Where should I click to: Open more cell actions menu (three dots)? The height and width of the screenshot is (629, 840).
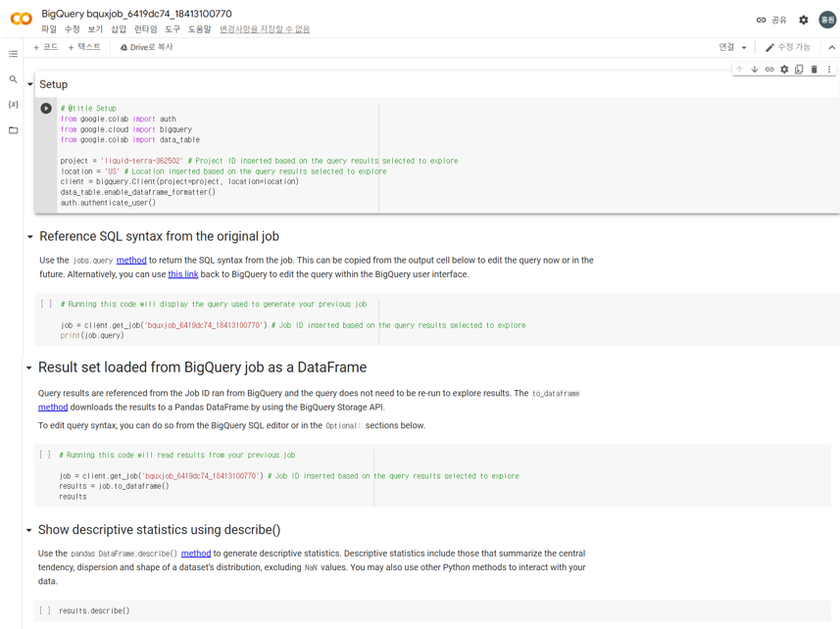coord(829,69)
